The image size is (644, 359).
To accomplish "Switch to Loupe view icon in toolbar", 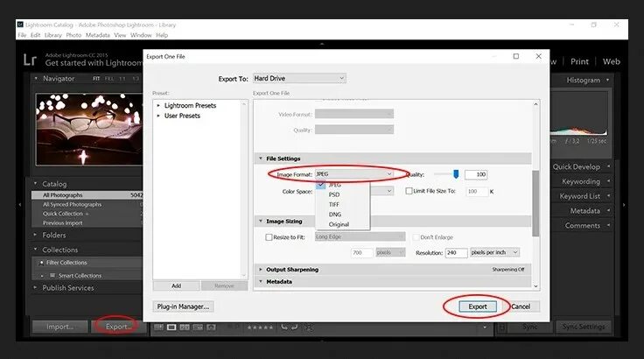I will (171, 327).
